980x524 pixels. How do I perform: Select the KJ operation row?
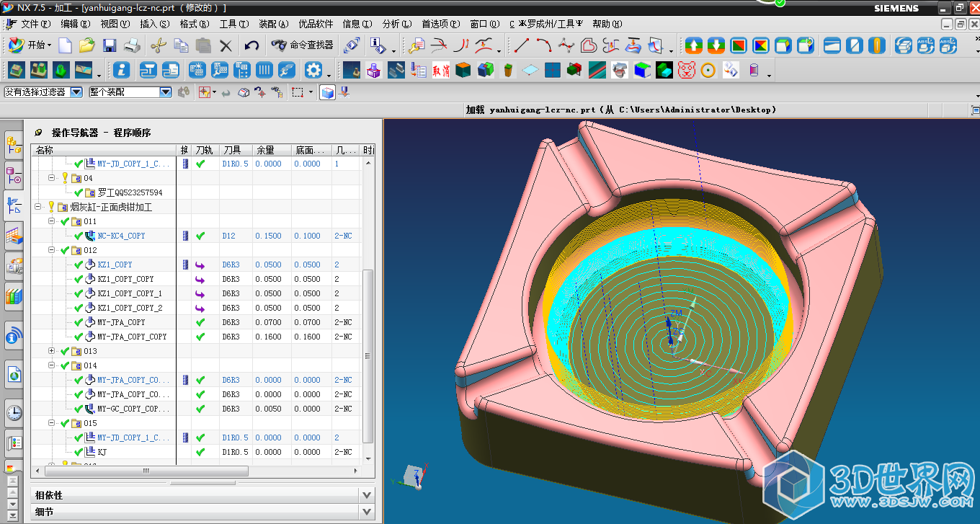click(102, 452)
